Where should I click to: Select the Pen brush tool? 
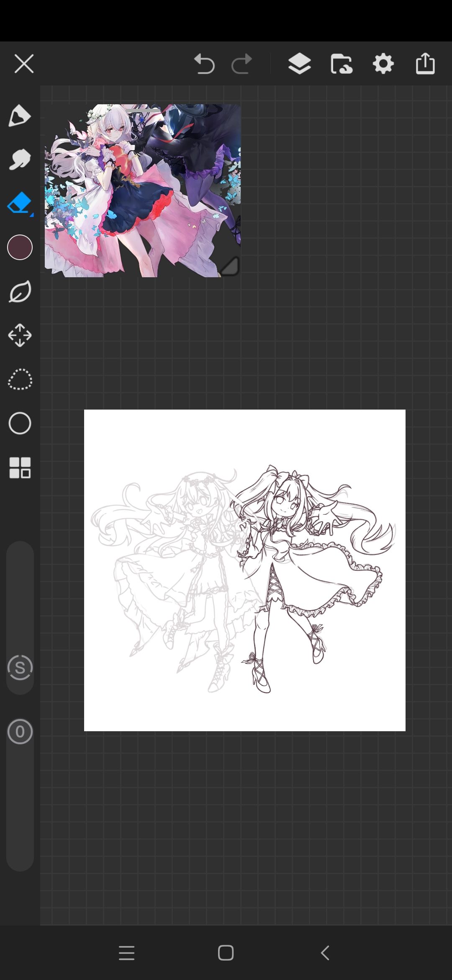coord(20,116)
